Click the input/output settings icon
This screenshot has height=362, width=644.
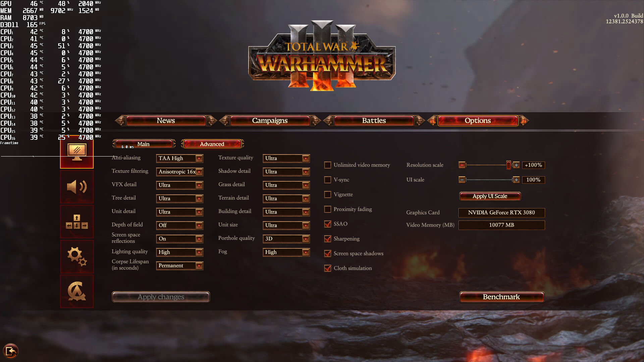76,222
